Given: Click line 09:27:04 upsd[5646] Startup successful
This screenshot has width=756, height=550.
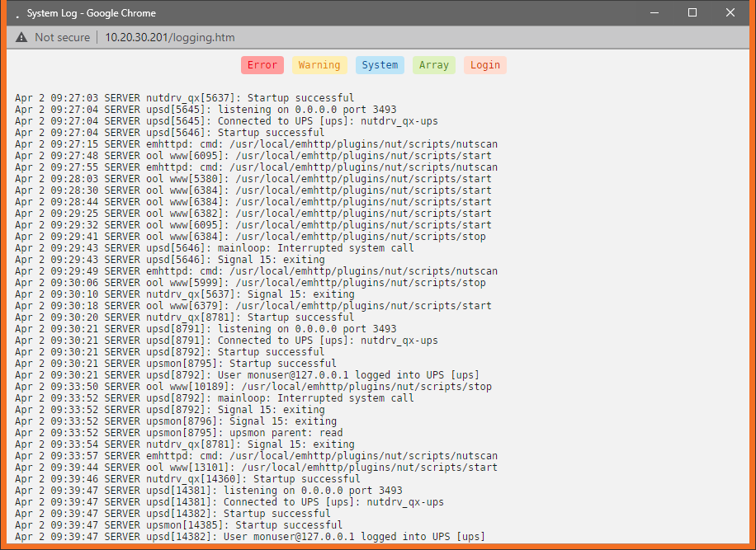Looking at the screenshot, I should coord(170,133).
